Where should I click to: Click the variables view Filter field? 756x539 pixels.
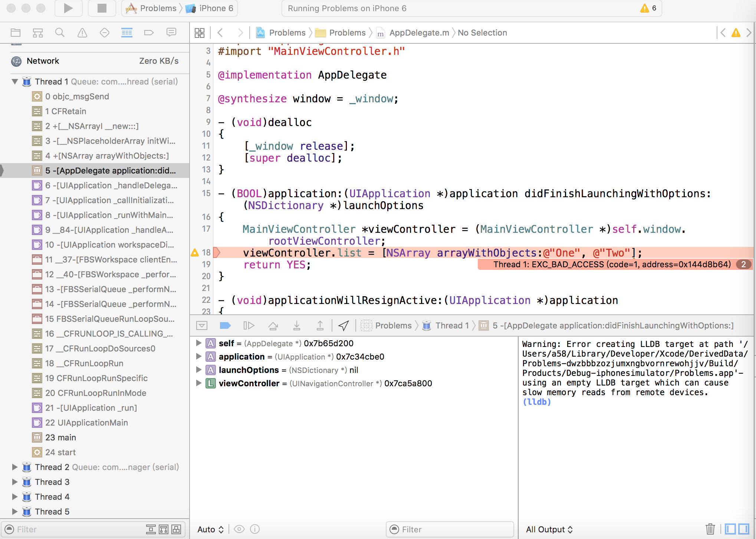tap(450, 529)
